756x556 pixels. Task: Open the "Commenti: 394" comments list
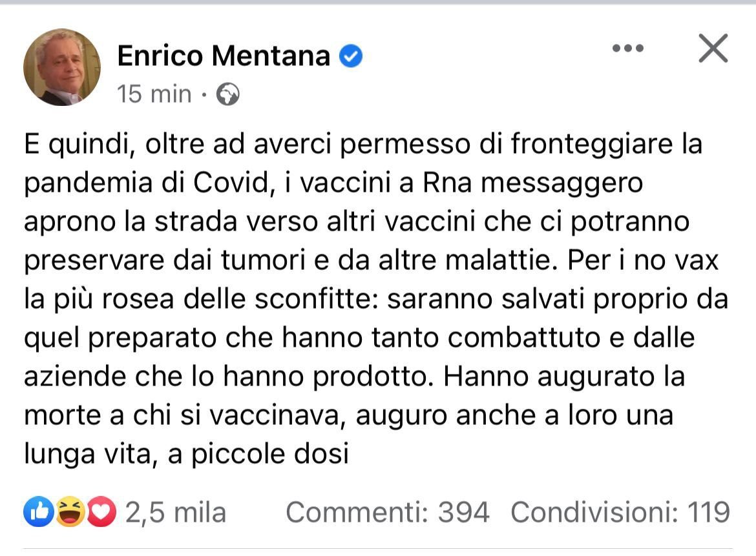click(x=387, y=513)
